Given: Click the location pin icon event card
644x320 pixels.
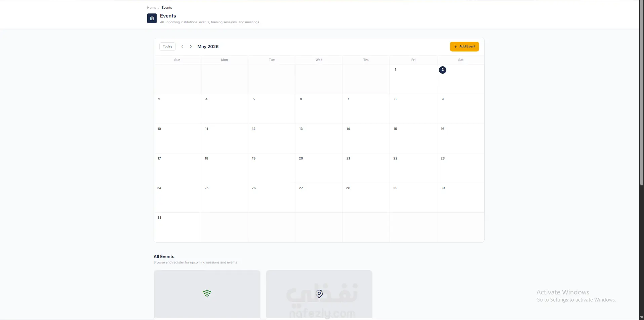Looking at the screenshot, I should tap(319, 294).
